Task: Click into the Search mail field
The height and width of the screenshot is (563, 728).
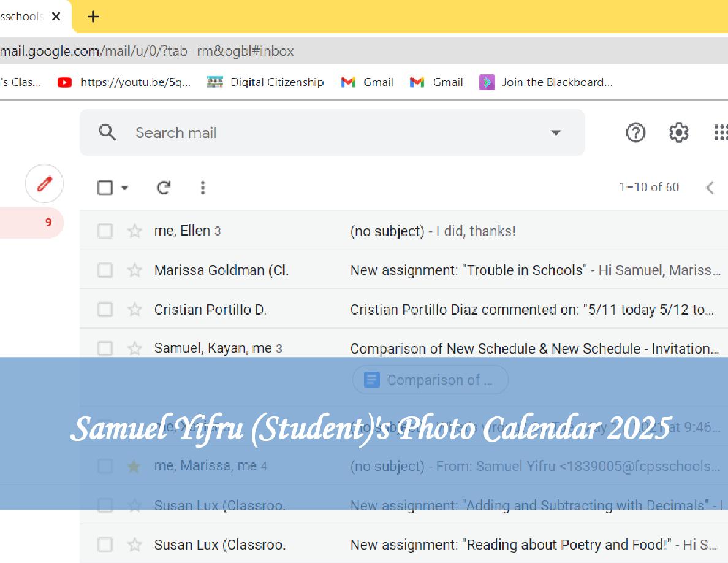Action: (331, 132)
